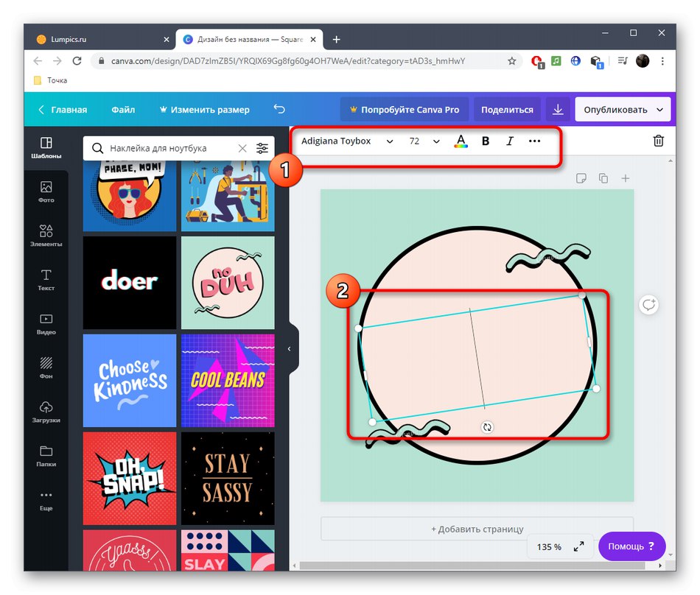
Task: Select the plumber illustration template thumbnail
Action: [228, 196]
